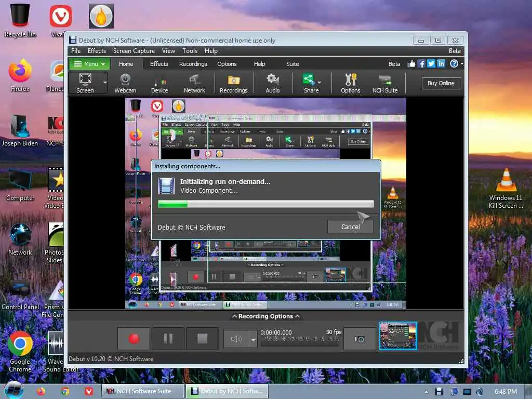Open the Screen Capture menu
This screenshot has height=399, width=532.
pos(134,51)
